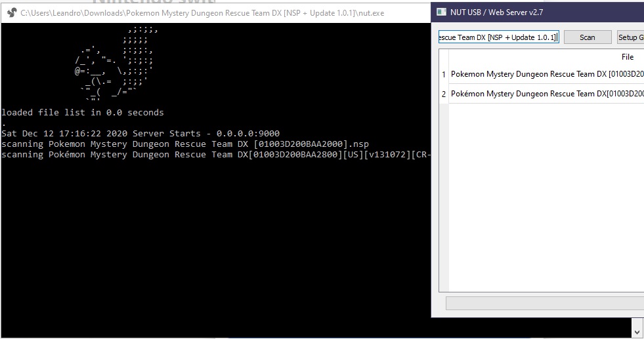Click the nut.exe console title bar
The image size is (644, 339).
point(215,12)
